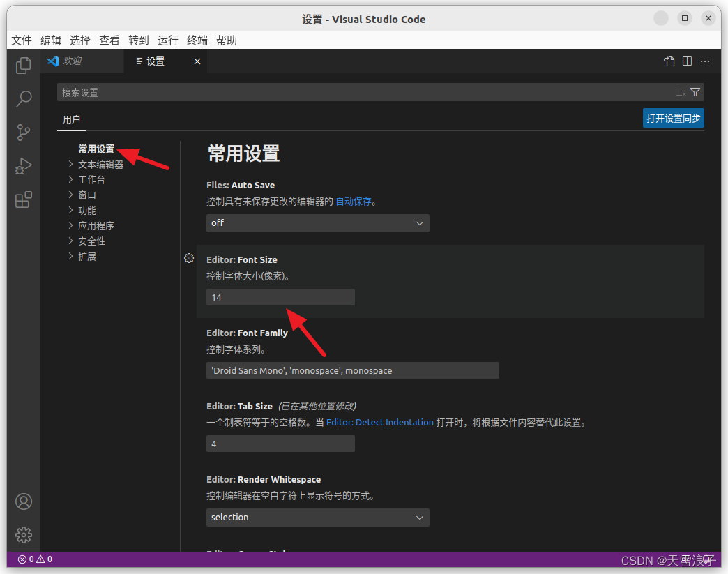
Task: Open the More Actions ellipsis menu
Action: (x=705, y=61)
